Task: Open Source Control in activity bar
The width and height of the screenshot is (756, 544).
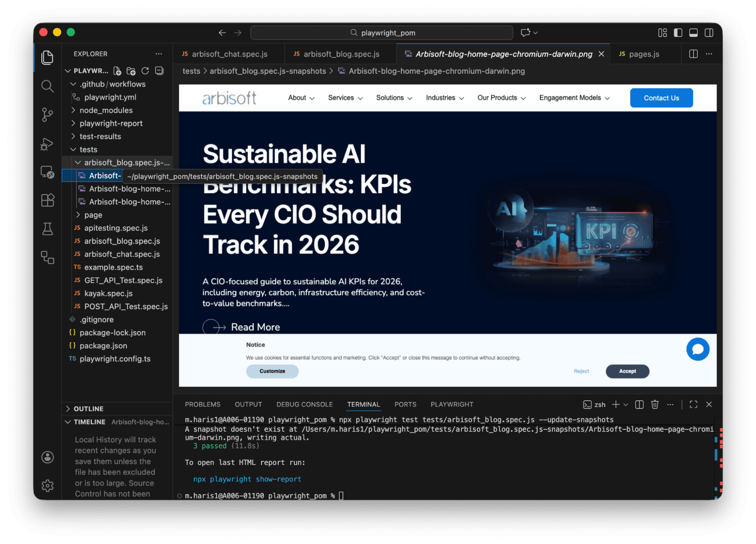Action: click(x=47, y=115)
